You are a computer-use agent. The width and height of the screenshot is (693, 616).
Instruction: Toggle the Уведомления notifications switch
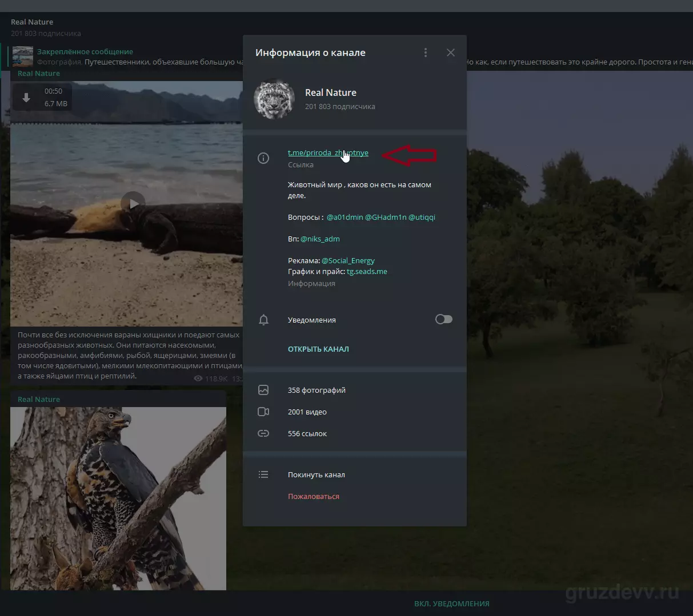[x=444, y=319]
